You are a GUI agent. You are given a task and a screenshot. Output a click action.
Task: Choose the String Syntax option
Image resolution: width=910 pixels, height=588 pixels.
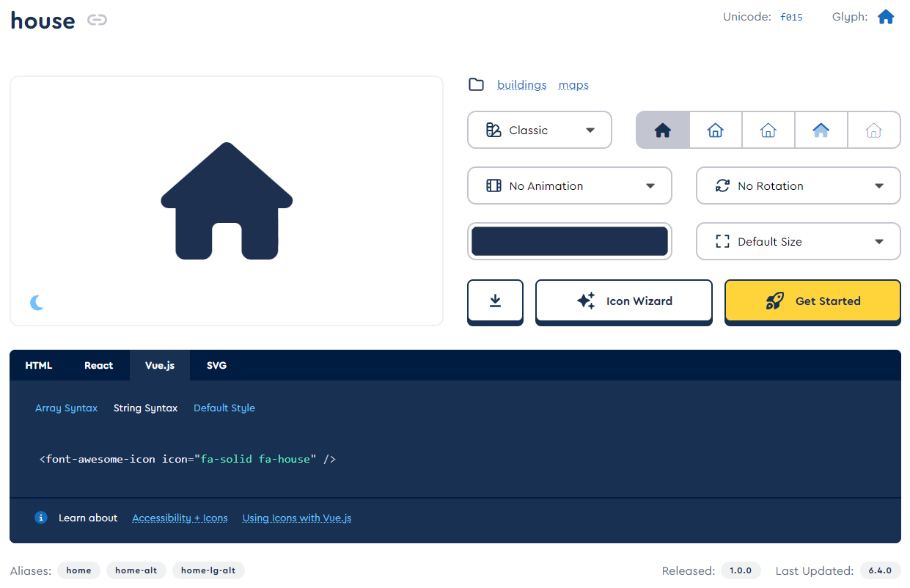145,408
